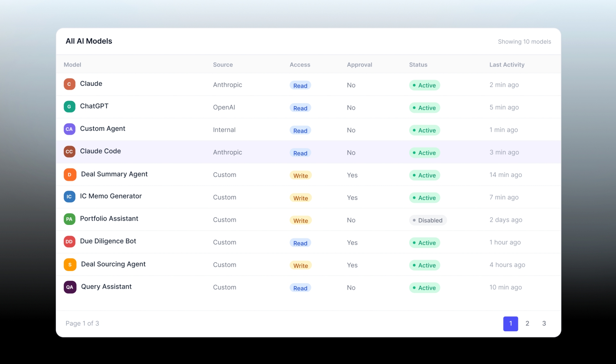The height and width of the screenshot is (364, 616).
Task: Click the '4 hours ago' activity cell
Action: tap(507, 265)
